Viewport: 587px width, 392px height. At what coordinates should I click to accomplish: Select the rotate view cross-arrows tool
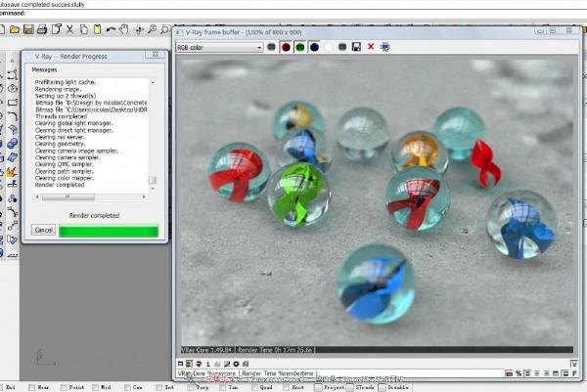coord(139,29)
